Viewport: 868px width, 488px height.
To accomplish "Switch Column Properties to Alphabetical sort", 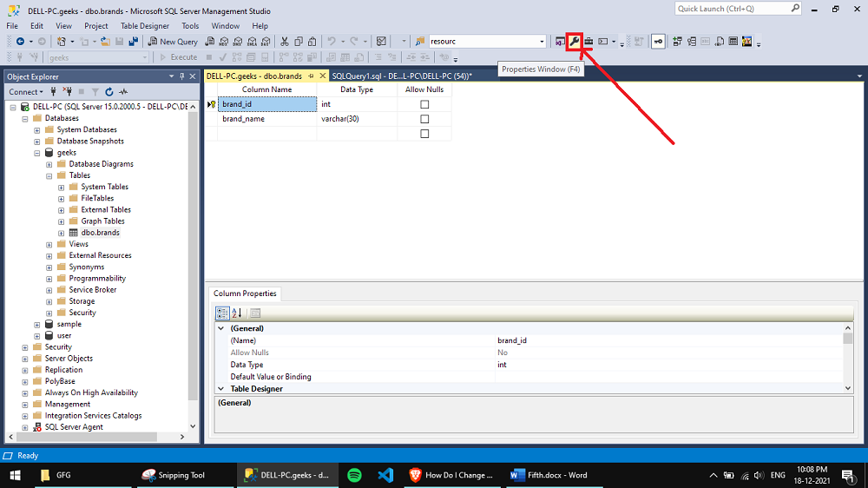I will click(x=237, y=313).
